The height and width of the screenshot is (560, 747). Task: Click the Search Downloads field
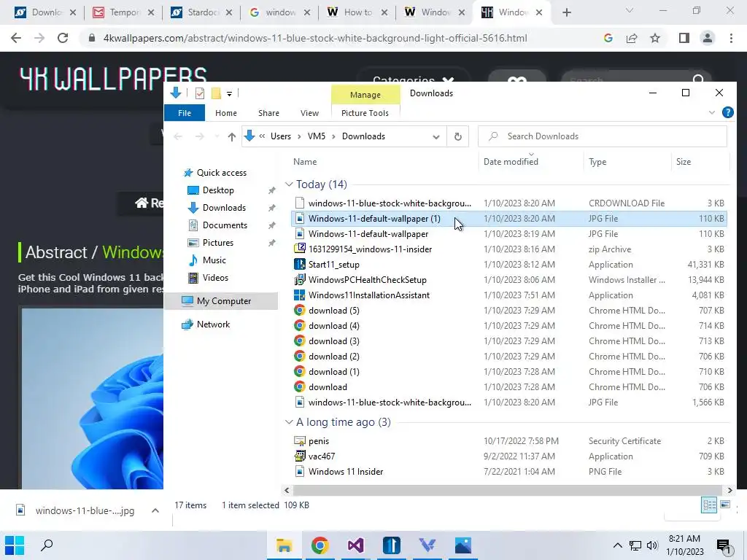(x=602, y=136)
